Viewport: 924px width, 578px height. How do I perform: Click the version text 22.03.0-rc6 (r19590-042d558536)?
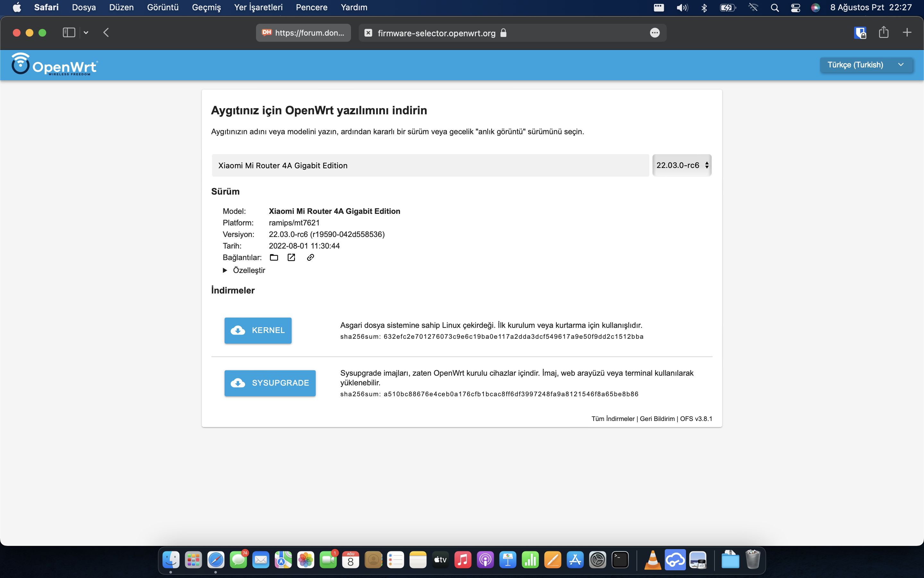[x=327, y=234]
